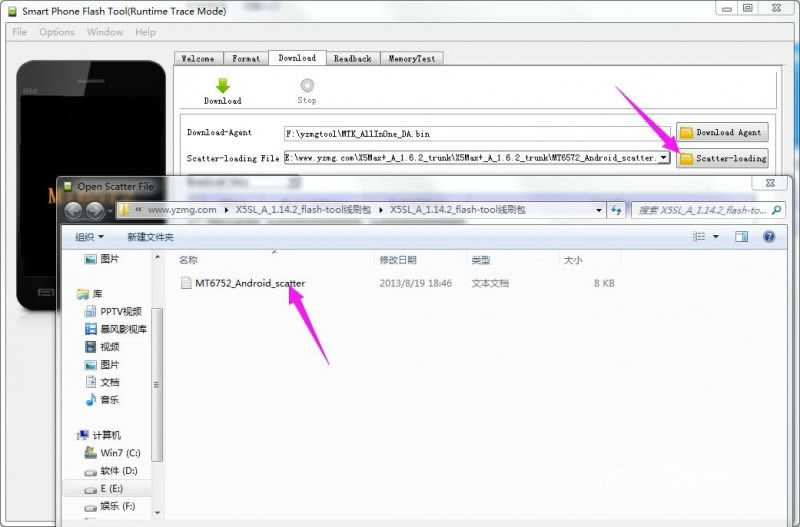This screenshot has height=527, width=800.
Task: Open E (E:) drive
Action: (x=111, y=488)
